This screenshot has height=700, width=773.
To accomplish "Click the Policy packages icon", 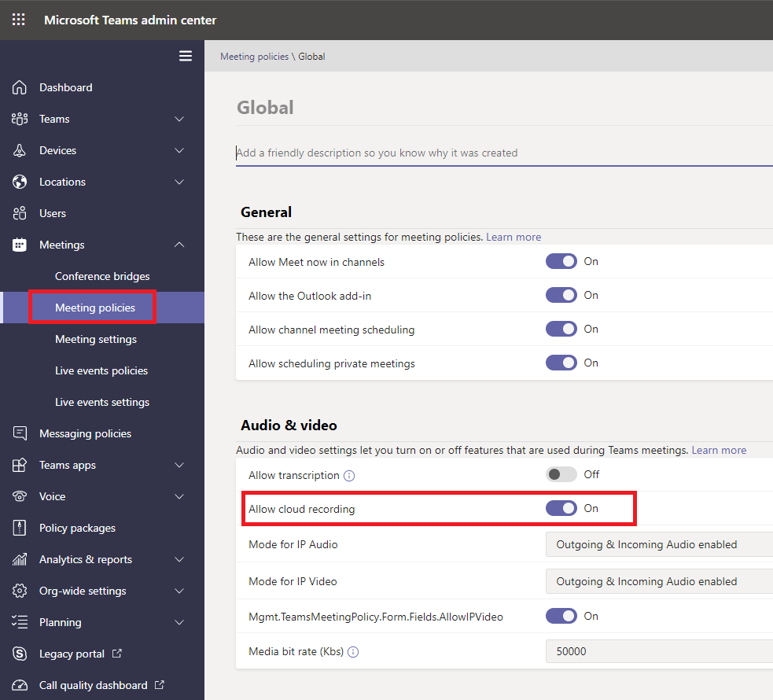I will pyautogui.click(x=19, y=528).
